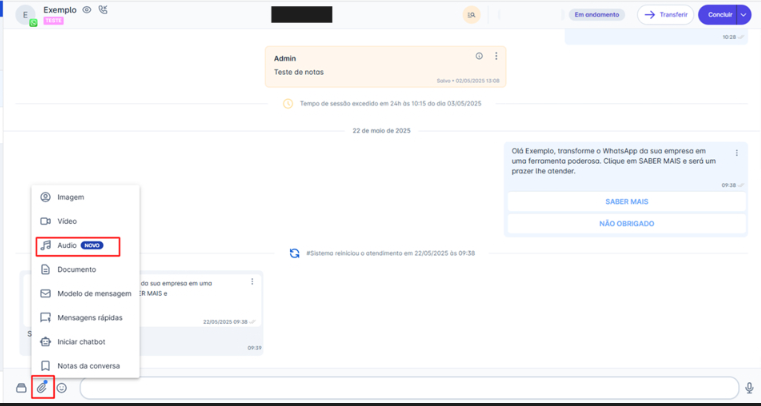
Task: Expand the Concluir dropdown arrow
Action: pos(742,15)
